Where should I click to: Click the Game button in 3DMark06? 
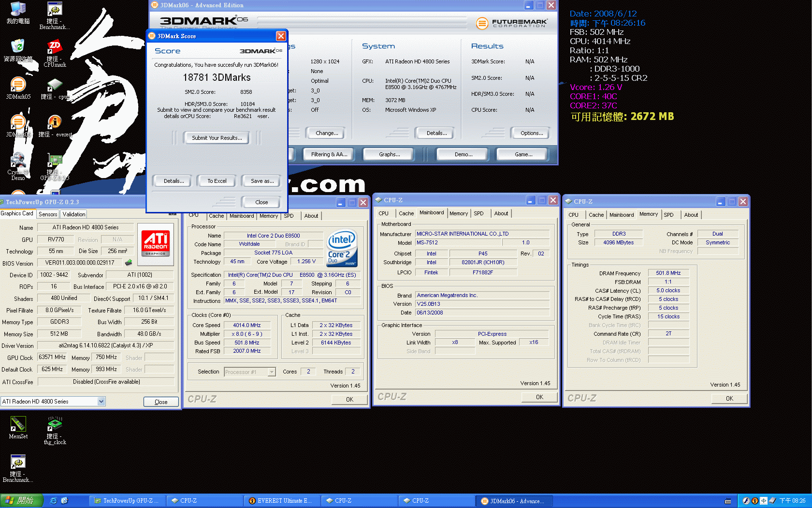(523, 154)
